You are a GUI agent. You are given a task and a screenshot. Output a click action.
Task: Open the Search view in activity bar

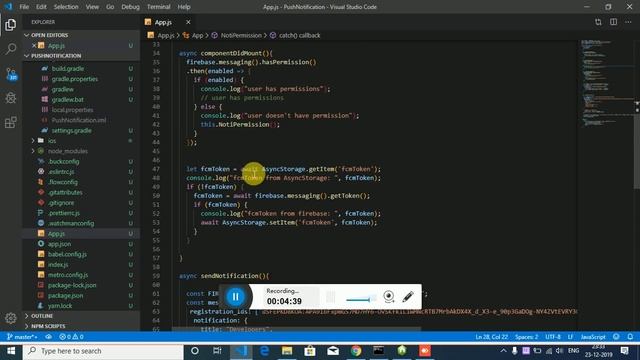click(x=11, y=49)
